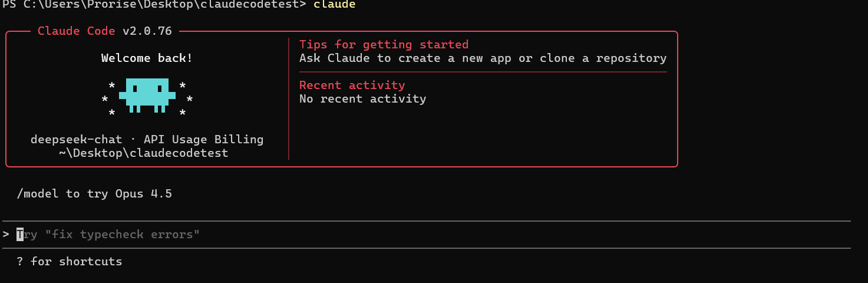Click the Claude Code pixel mascot icon

(147, 94)
